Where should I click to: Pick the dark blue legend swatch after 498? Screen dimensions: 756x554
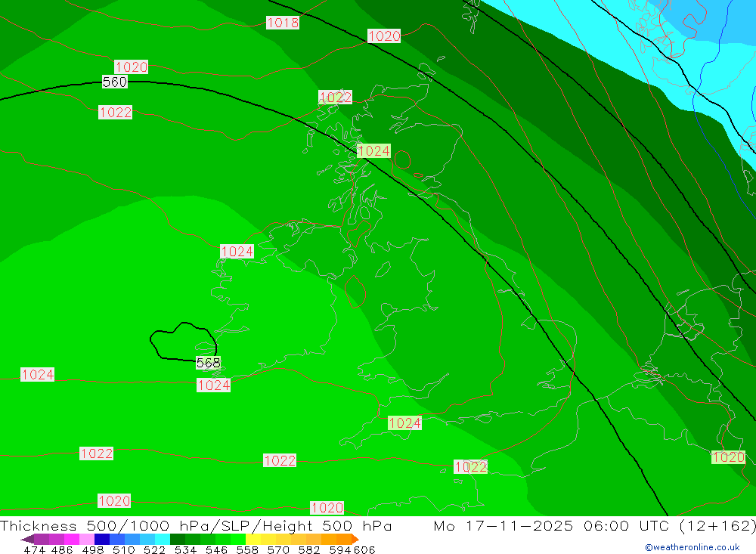click(102, 539)
